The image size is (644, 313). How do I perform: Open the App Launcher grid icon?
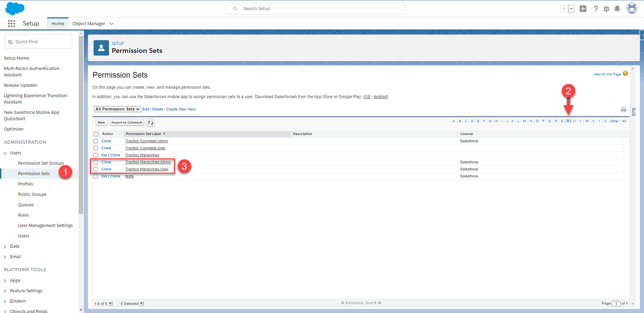pyautogui.click(x=12, y=24)
